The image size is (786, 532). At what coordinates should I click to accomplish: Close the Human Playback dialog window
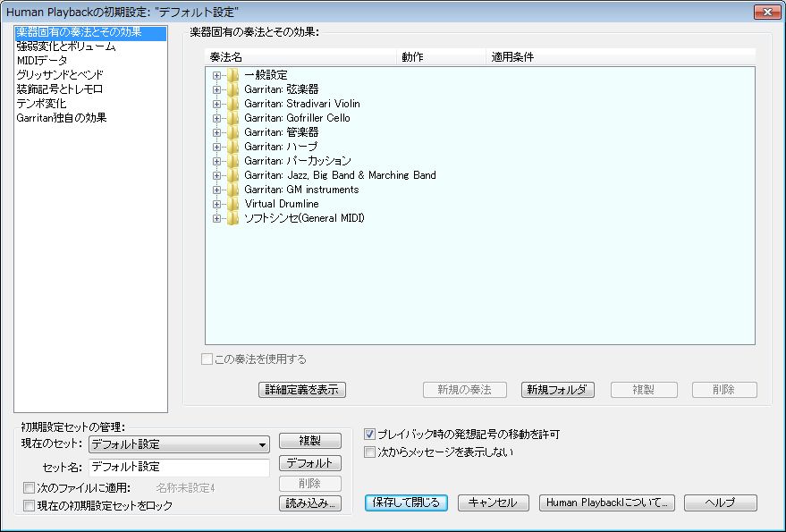click(x=767, y=12)
